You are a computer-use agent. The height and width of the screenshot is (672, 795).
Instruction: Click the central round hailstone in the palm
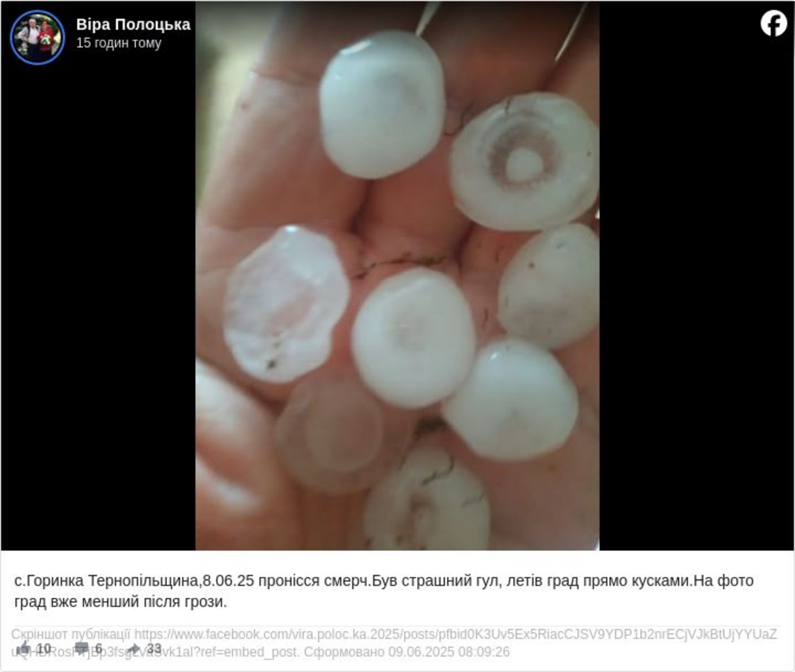pyautogui.click(x=413, y=337)
